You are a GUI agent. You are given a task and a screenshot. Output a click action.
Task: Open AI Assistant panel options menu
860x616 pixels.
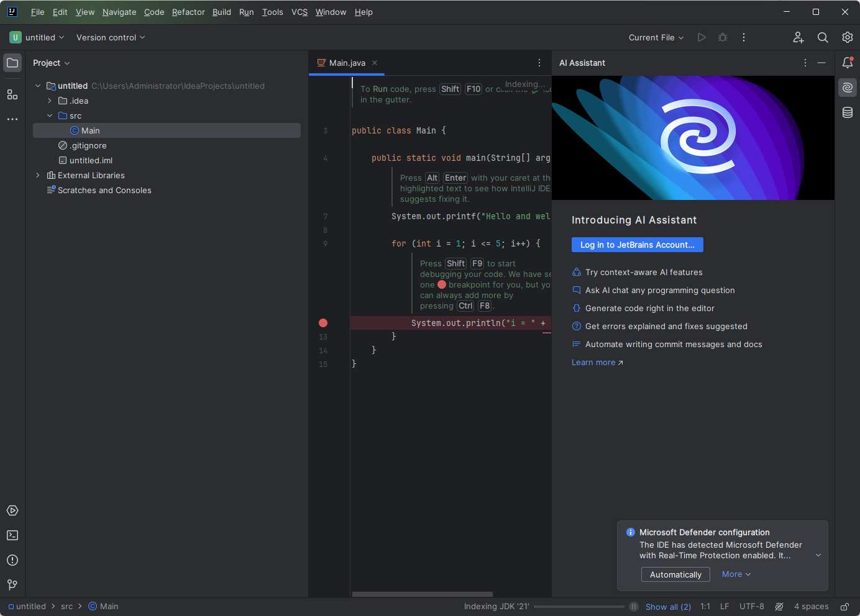[x=805, y=63]
